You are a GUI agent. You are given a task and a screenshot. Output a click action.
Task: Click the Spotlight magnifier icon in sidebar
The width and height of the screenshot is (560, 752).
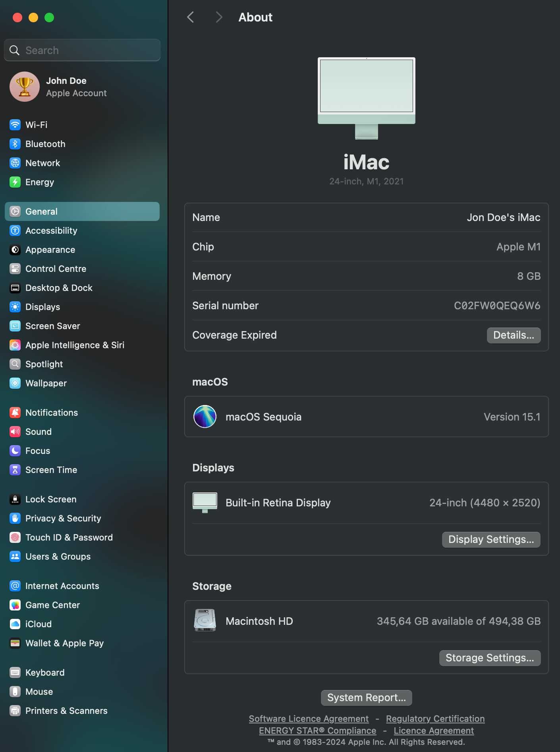tap(15, 364)
